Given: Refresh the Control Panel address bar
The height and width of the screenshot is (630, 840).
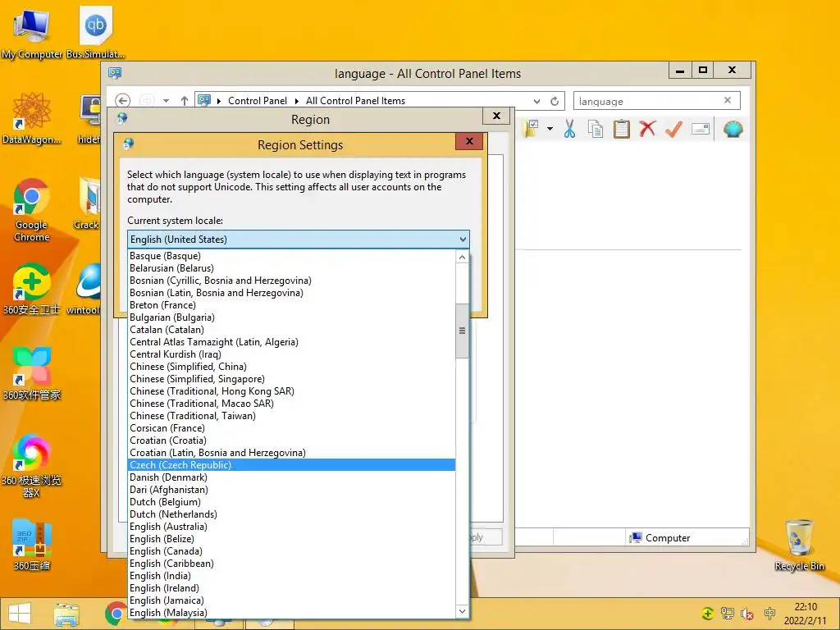Looking at the screenshot, I should click(555, 101).
